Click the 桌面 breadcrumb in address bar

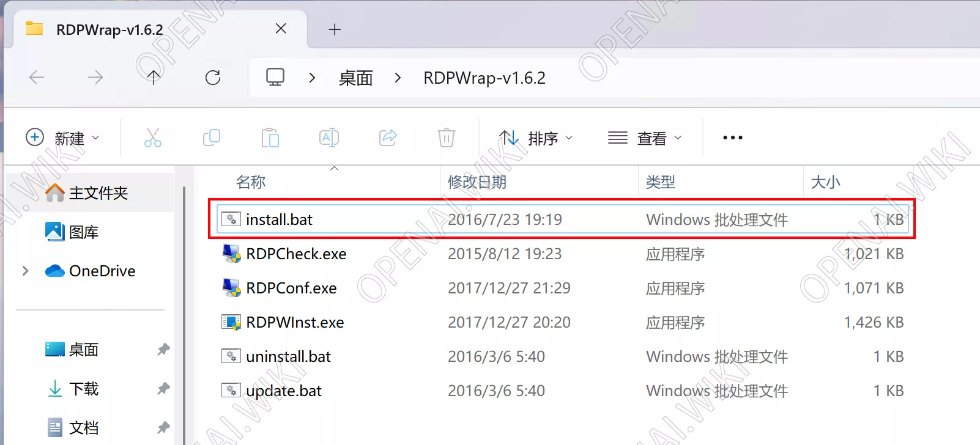coord(355,78)
